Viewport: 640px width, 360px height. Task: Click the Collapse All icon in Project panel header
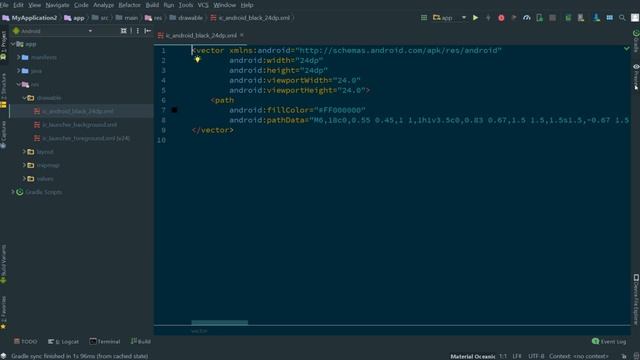tap(124, 31)
